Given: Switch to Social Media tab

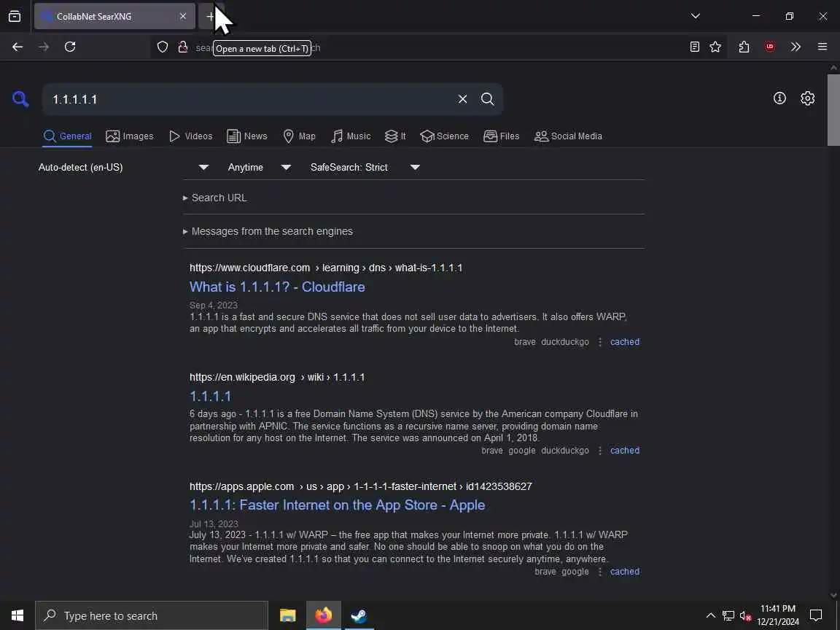Looking at the screenshot, I should click(x=569, y=136).
